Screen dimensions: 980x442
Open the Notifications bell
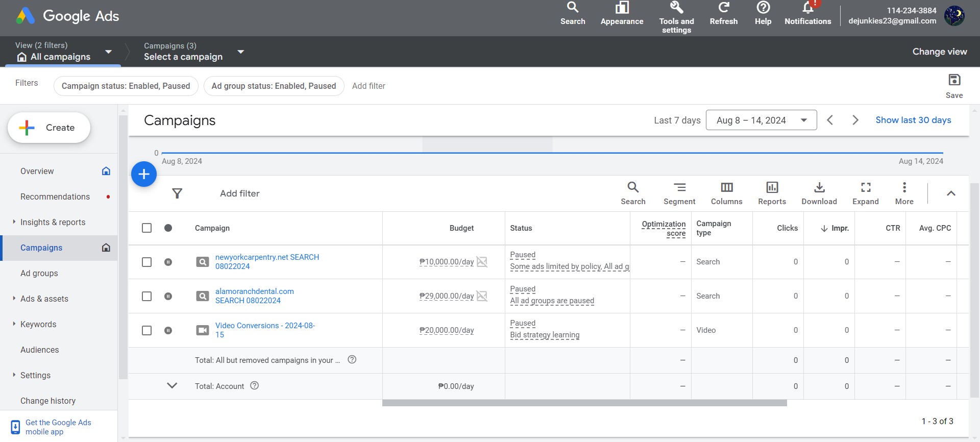[807, 8]
